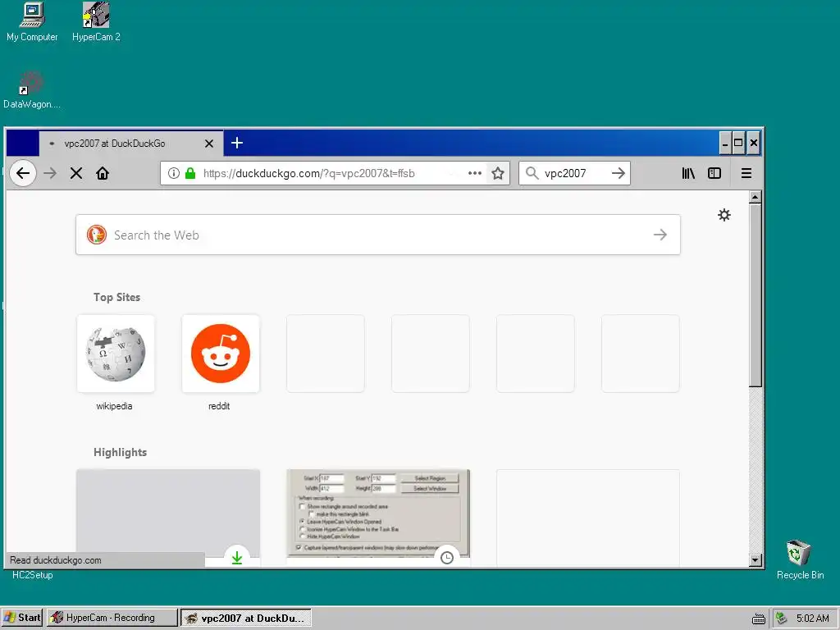The height and width of the screenshot is (630, 840).
Task: Open the DataWagon desktop shortcut
Action: 32,90
